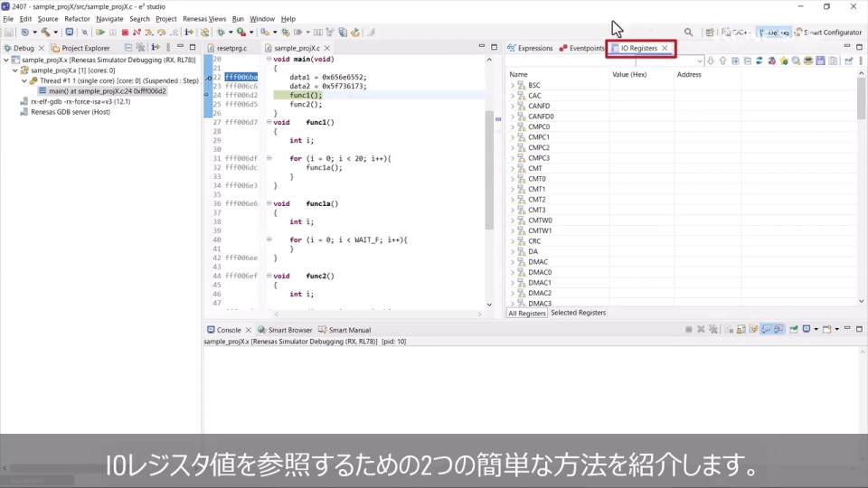Open the Smart Manual tab

(x=344, y=330)
